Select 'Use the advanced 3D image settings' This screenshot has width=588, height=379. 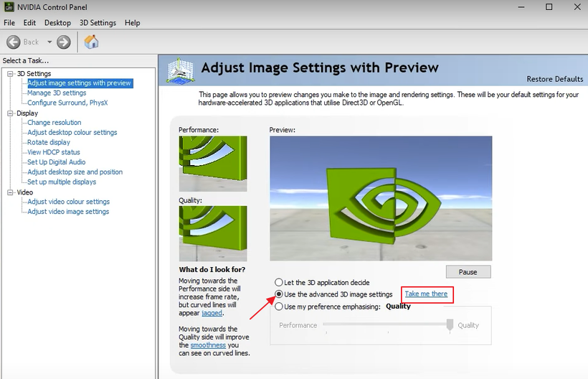click(x=279, y=294)
